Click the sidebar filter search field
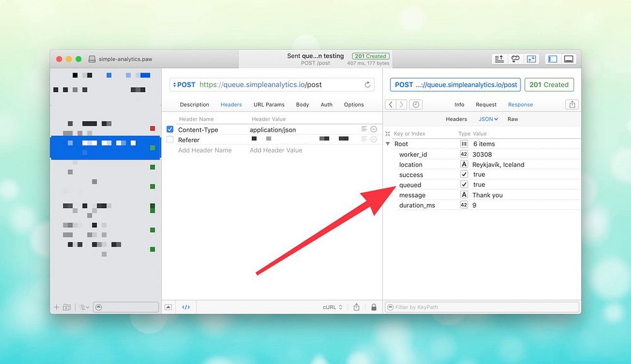This screenshot has width=631, height=364. pyautogui.click(x=126, y=307)
